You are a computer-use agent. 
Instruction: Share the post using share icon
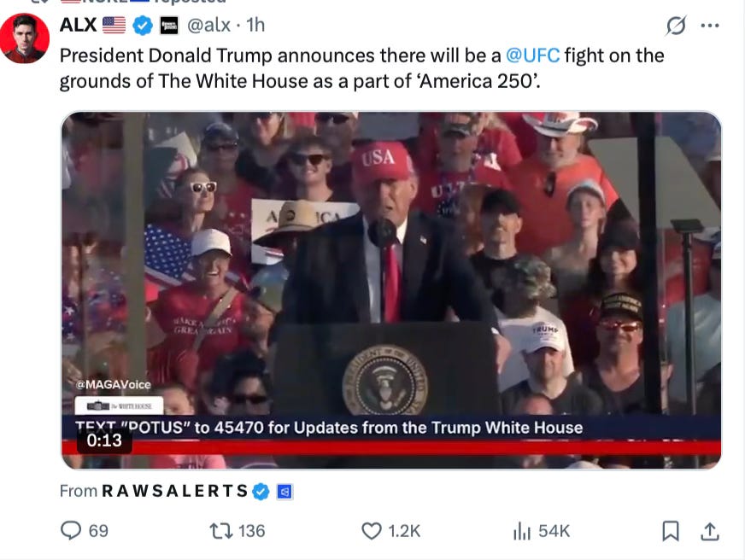(x=710, y=531)
